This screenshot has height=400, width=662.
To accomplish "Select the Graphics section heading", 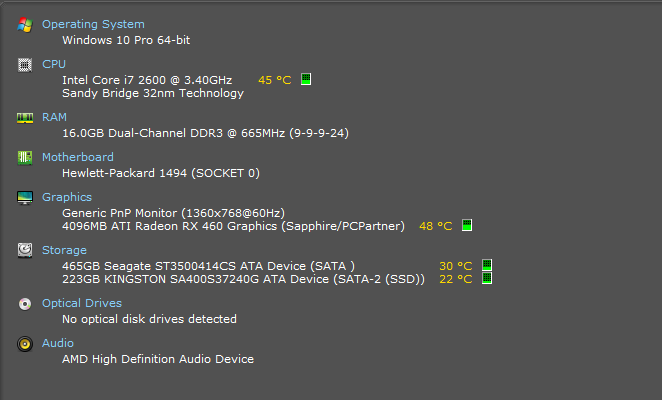I will click(x=67, y=197).
